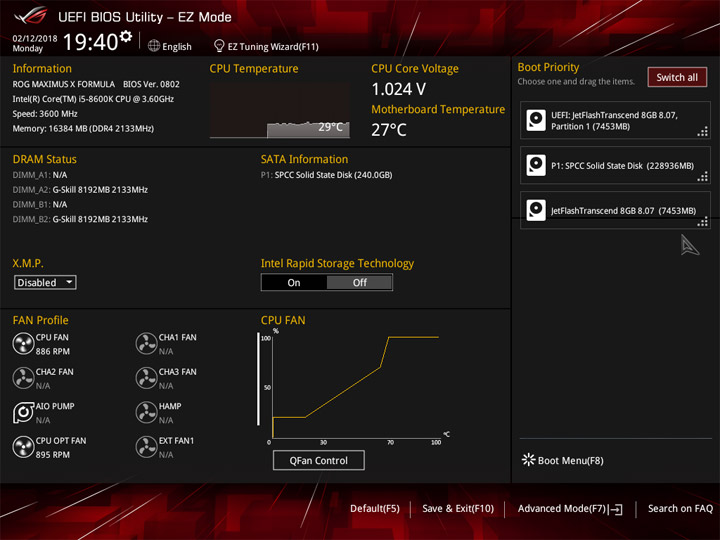Click Default(F5)
Viewport: 720px width, 540px height.
375,508
